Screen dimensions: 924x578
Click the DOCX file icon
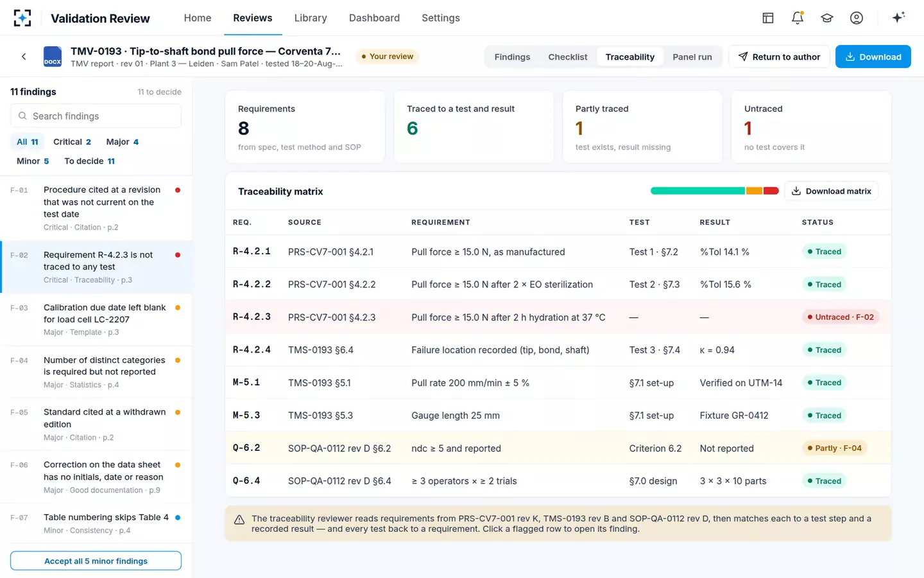53,57
